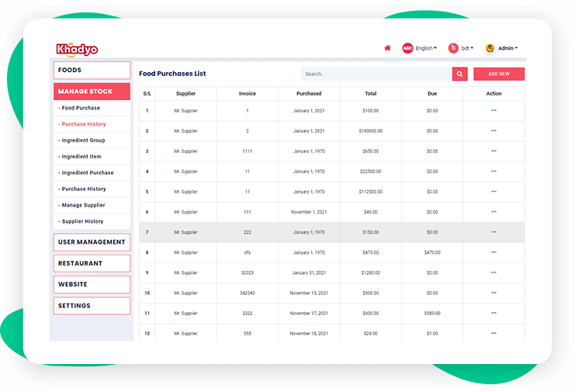Select the $470.00 due cell
Screen dimensions: 575x392
(x=432, y=252)
